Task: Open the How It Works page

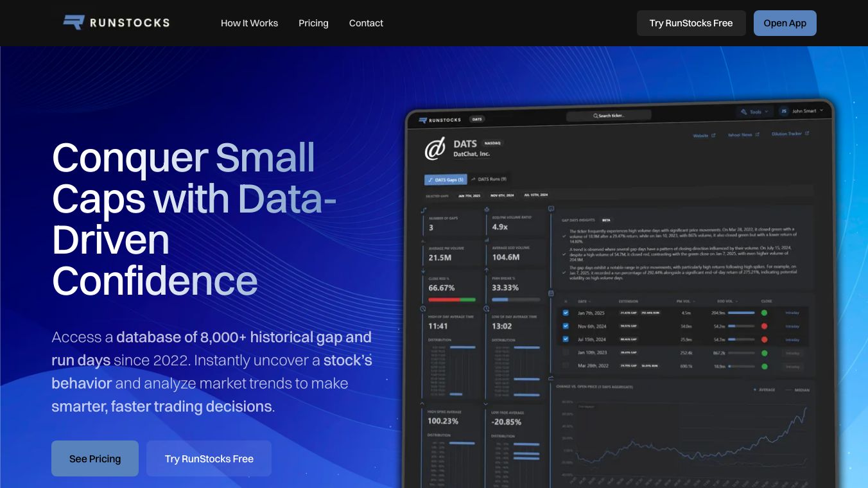Action: click(x=249, y=23)
